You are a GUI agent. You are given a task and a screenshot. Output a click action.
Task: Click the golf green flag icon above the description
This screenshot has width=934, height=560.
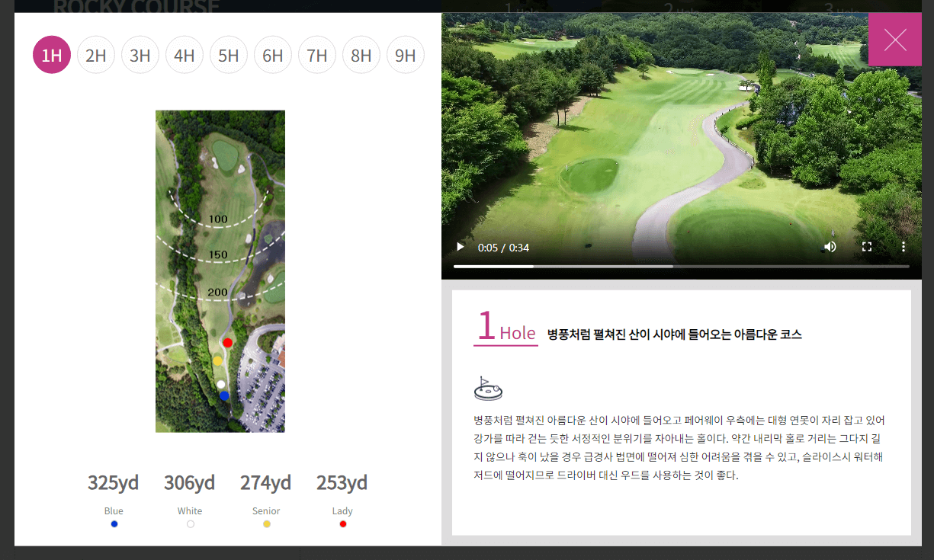[488, 387]
